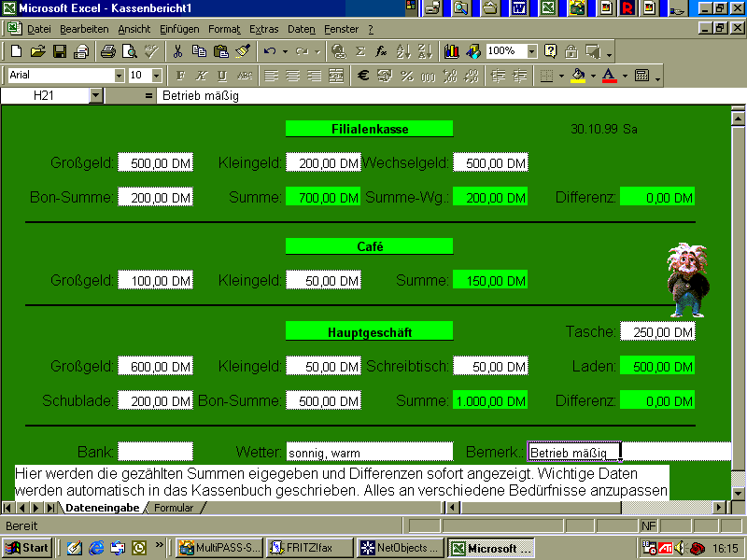The height and width of the screenshot is (560, 747).
Task: Open the font size dropdown
Action: [x=156, y=76]
